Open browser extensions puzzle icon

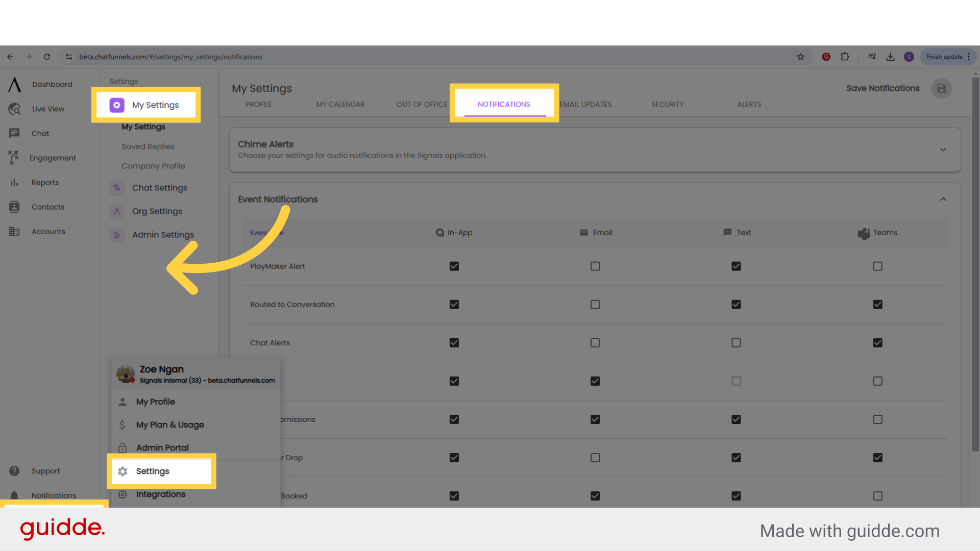pos(845,57)
